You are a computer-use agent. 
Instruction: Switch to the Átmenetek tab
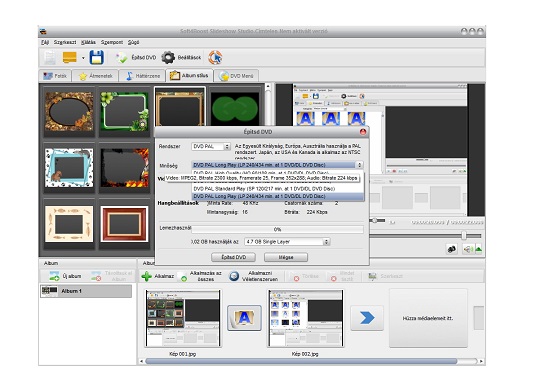[95, 76]
